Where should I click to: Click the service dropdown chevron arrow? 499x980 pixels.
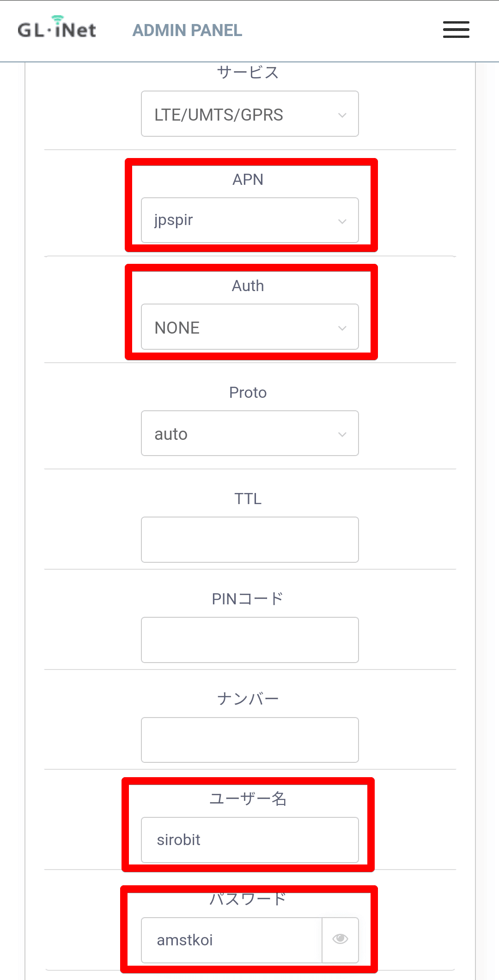(x=342, y=115)
